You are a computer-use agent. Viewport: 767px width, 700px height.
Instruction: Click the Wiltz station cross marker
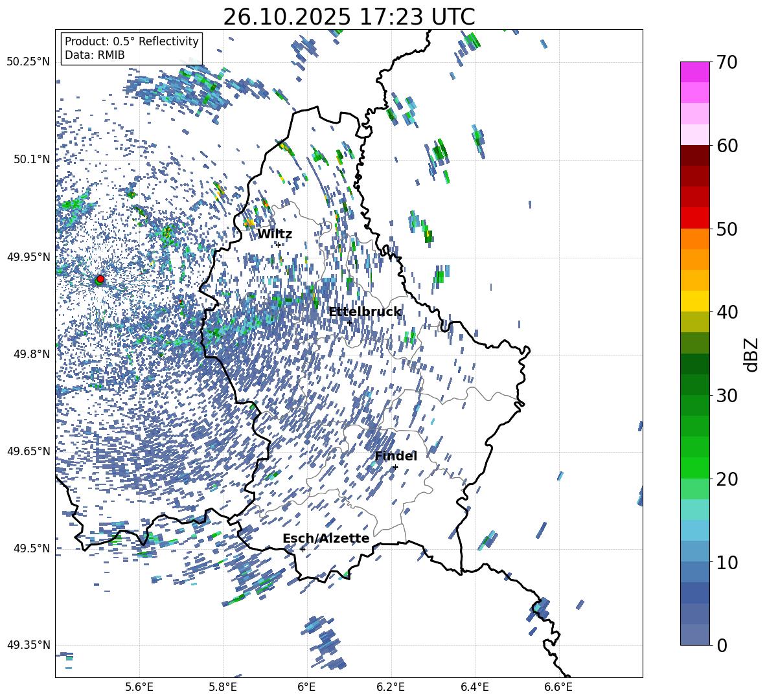[278, 245]
